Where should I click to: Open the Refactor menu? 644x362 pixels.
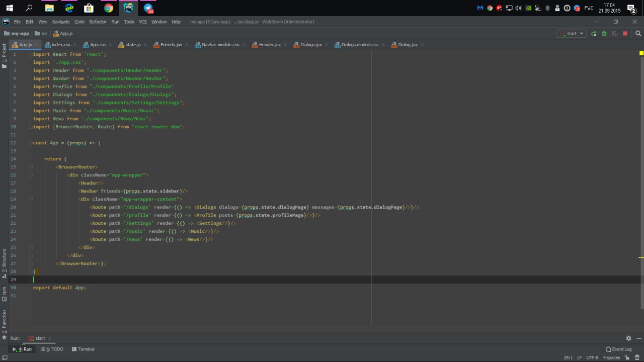[x=98, y=22]
